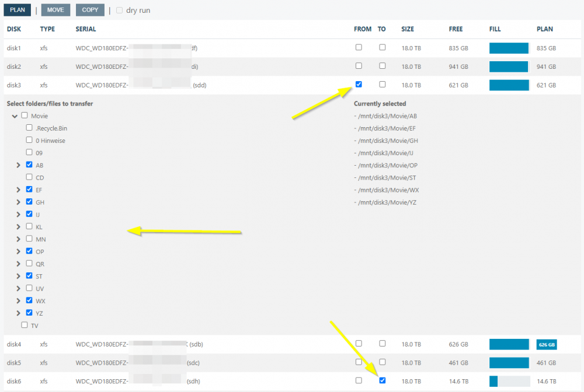
Task: Click disk4 highlighted 626 GB plan badge
Action: point(547,344)
